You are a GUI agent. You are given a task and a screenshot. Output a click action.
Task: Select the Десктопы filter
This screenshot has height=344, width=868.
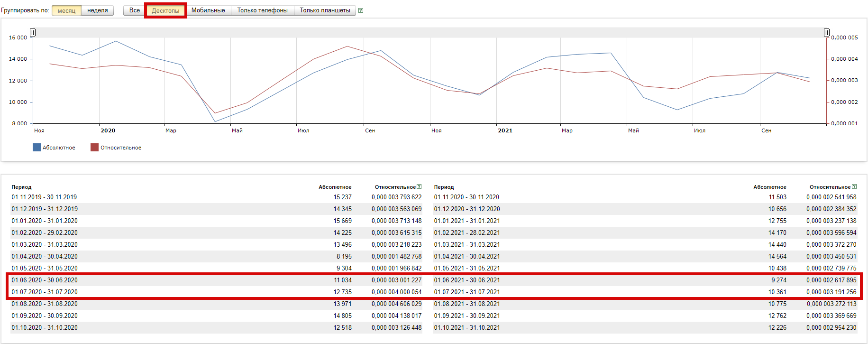[165, 10]
